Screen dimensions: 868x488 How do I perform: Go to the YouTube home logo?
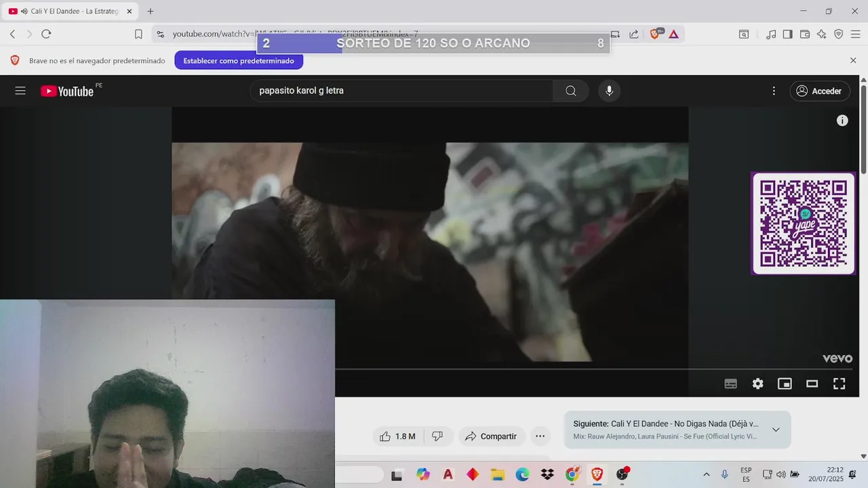click(66, 91)
